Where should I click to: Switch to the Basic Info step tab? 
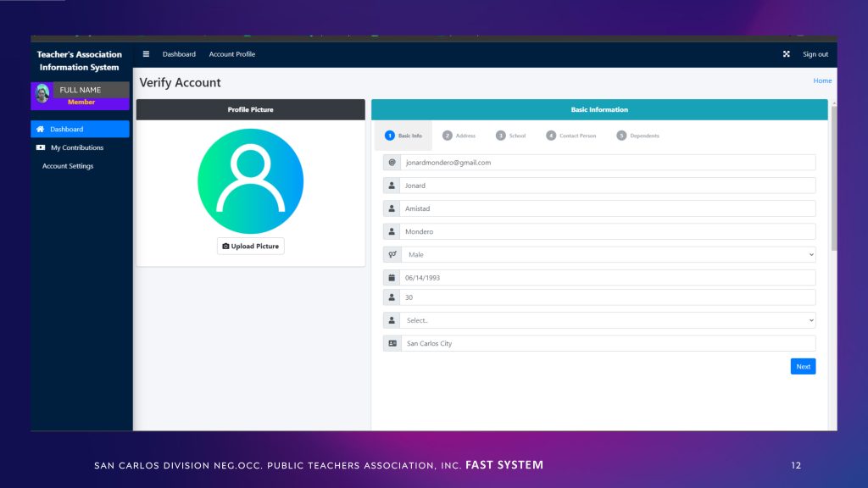(x=403, y=136)
